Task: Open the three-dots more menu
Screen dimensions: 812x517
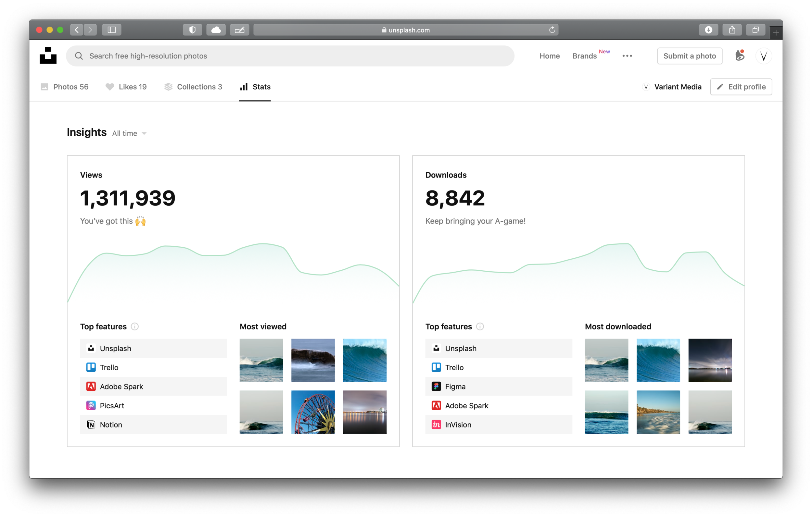Action: (627, 56)
